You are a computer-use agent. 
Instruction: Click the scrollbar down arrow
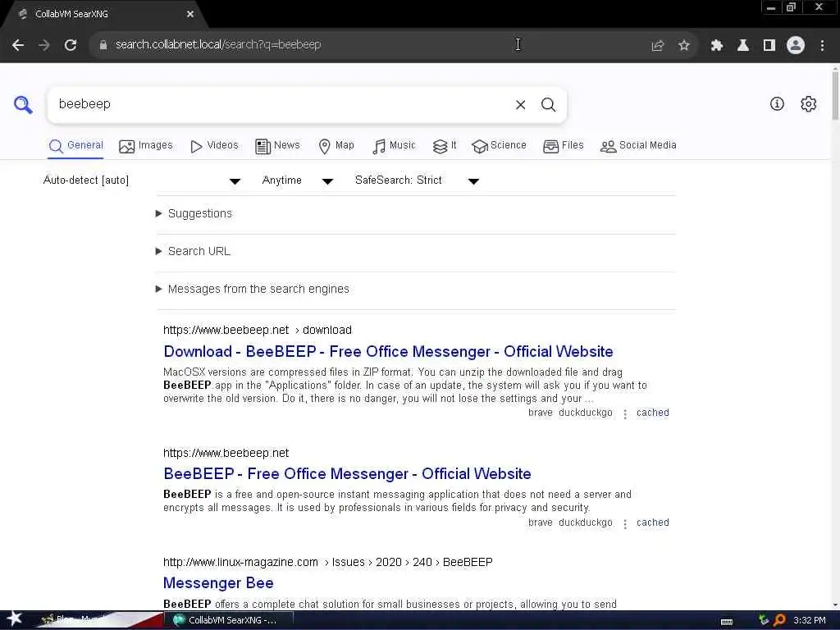click(835, 605)
